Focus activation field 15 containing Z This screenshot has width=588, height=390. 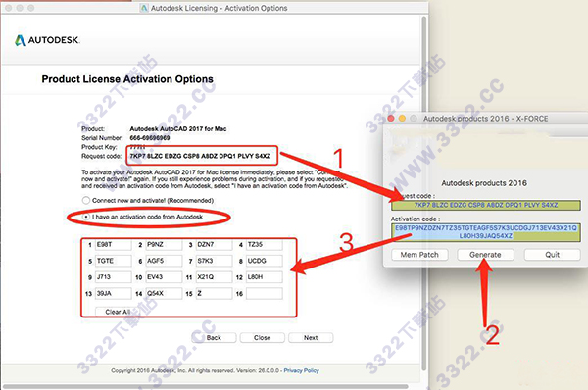[214, 294]
